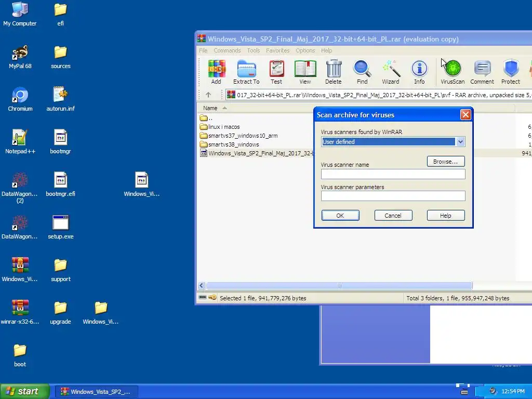Image resolution: width=532 pixels, height=399 pixels.
Task: Select the smartvs38_windows folder
Action: coord(229,144)
